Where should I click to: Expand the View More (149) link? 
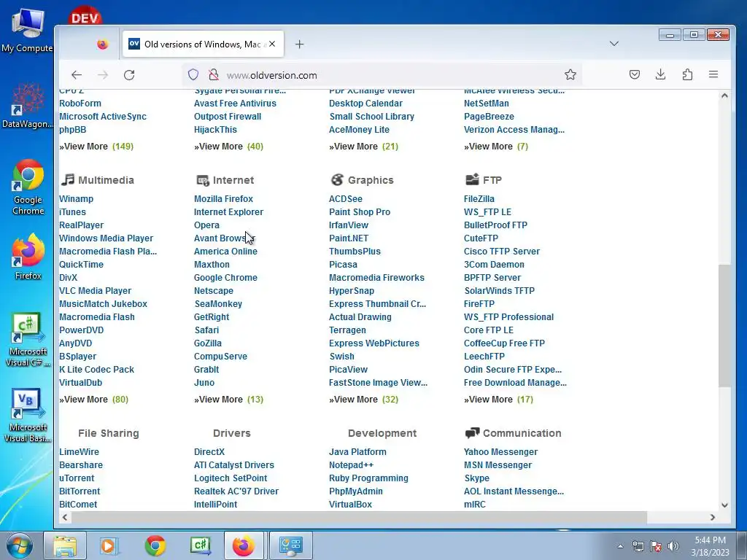pos(96,146)
